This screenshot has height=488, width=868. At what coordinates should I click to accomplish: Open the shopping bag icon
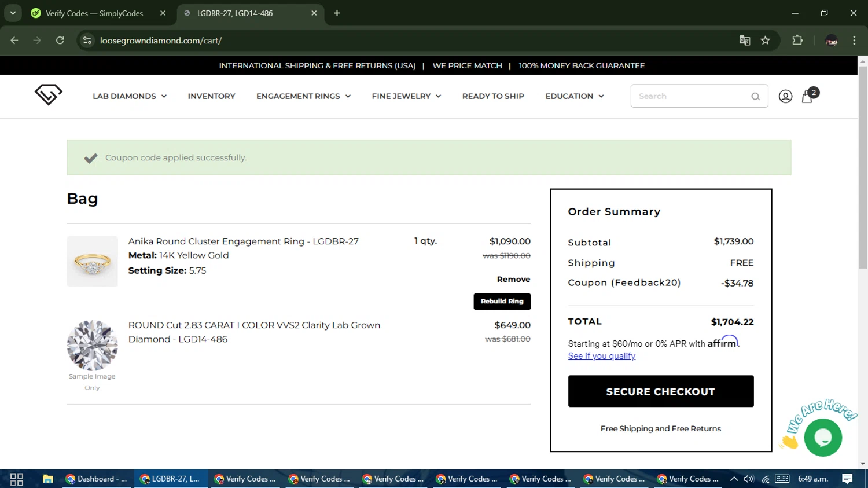[x=807, y=96]
